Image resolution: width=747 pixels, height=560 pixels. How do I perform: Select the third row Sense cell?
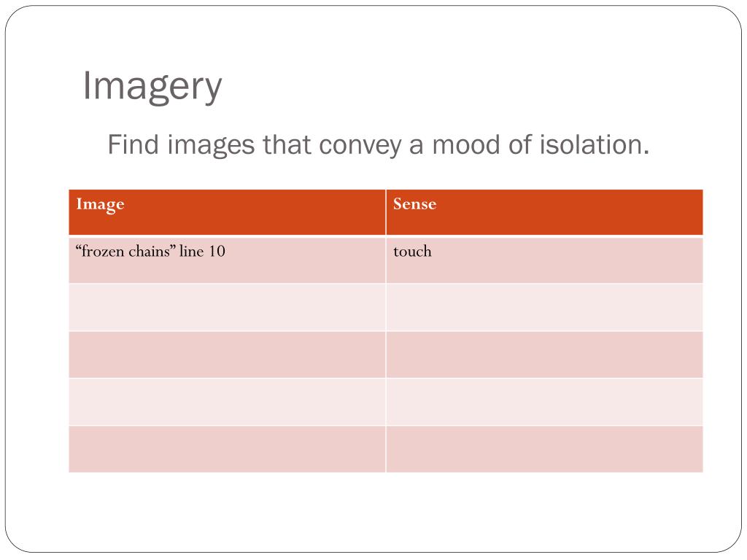click(x=544, y=355)
